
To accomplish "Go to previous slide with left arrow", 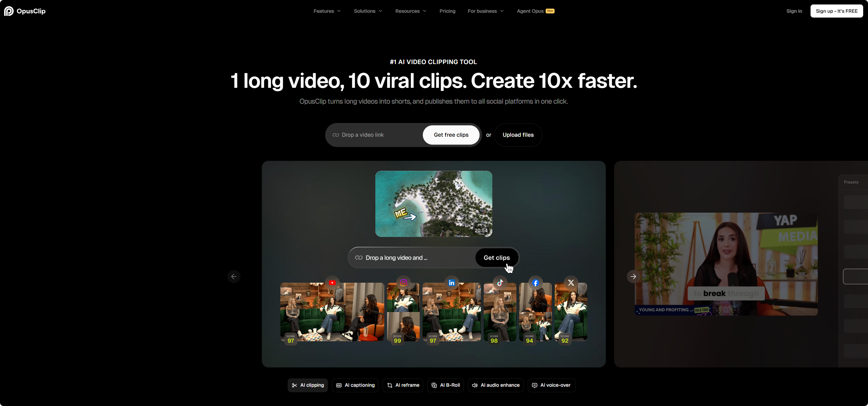I will [x=234, y=277].
